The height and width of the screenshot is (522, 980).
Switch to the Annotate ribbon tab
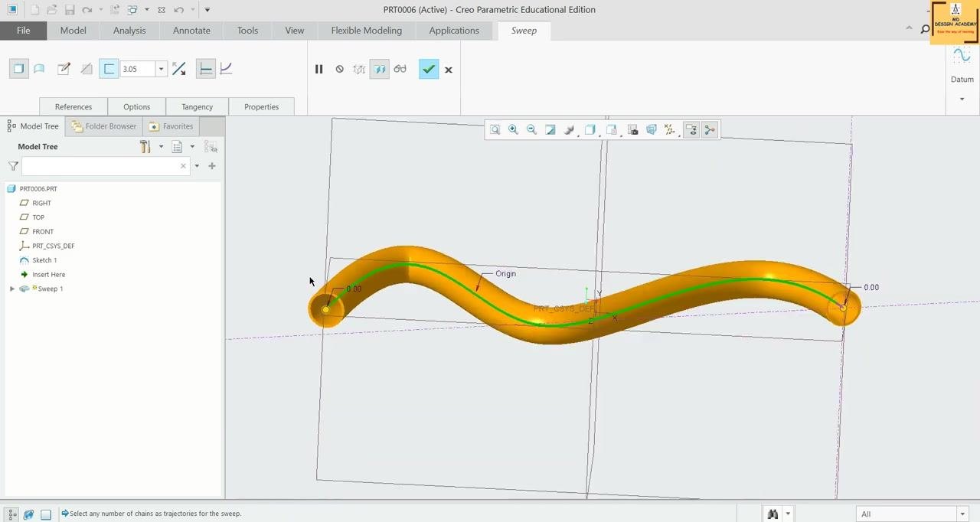191,31
